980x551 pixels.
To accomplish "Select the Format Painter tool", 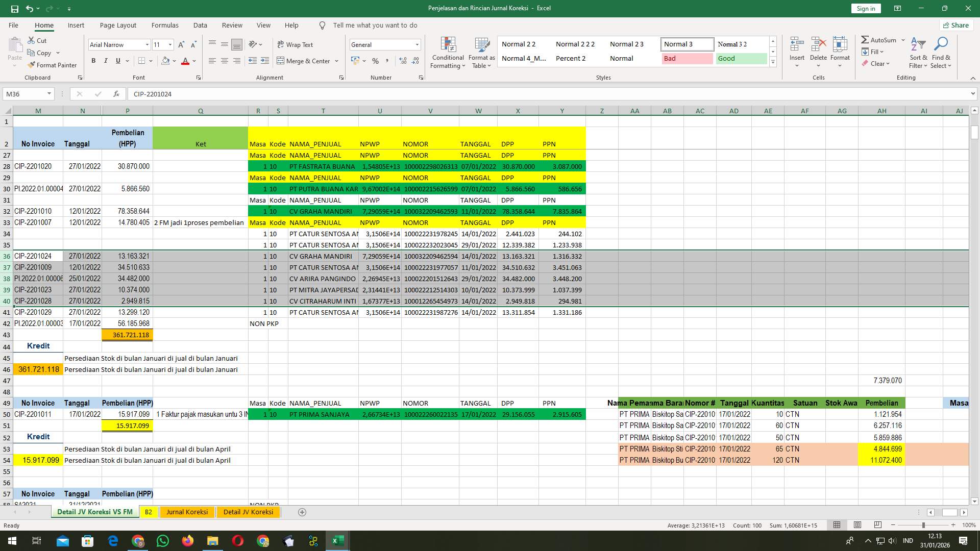I will pos(53,65).
